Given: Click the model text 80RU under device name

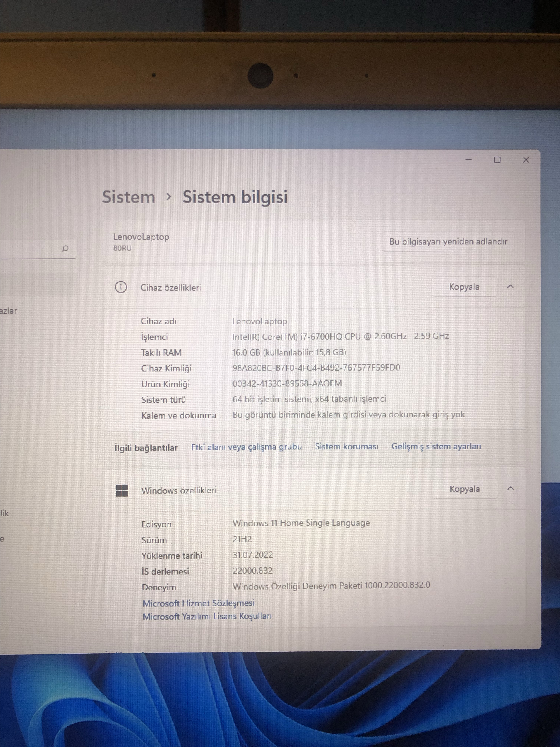Looking at the screenshot, I should 122,248.
